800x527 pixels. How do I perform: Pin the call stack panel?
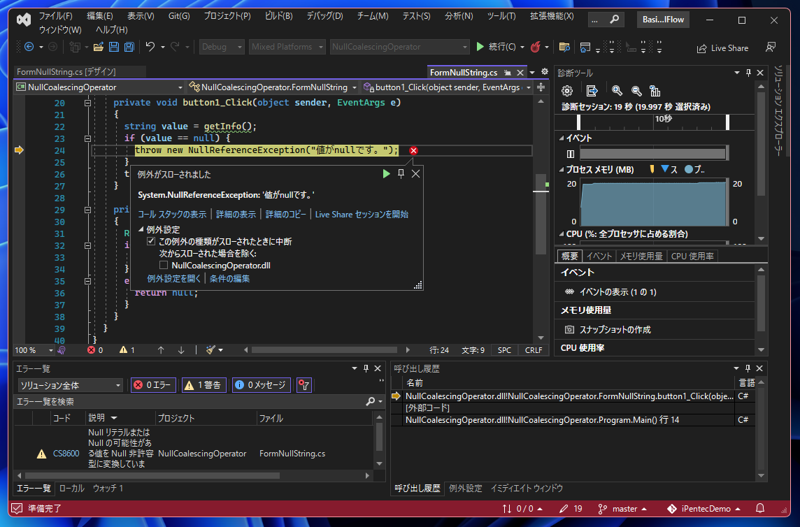(748, 368)
